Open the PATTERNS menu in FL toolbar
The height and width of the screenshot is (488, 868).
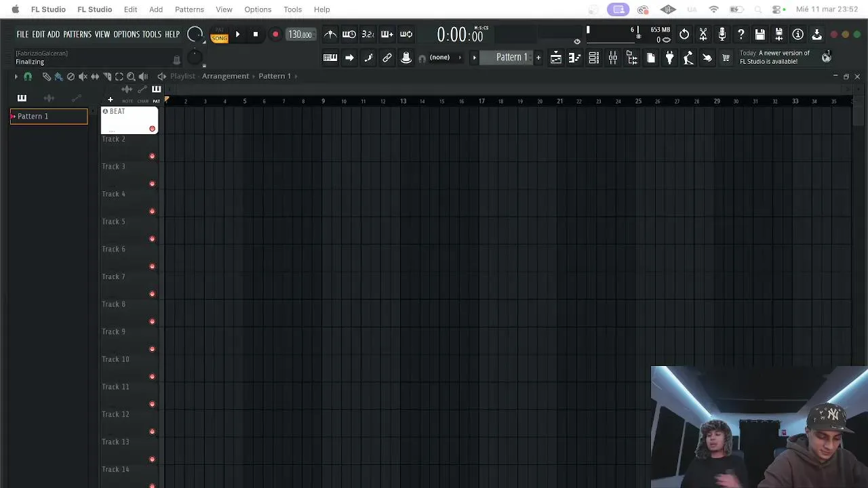(77, 35)
